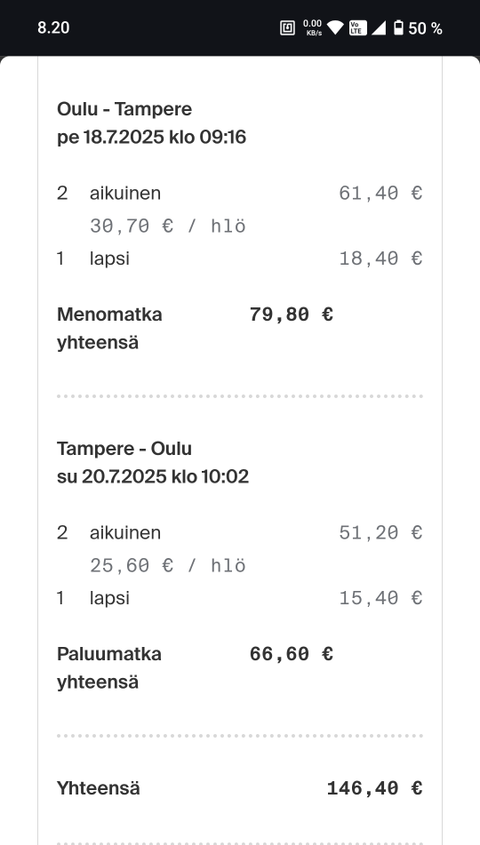Tap the Paluumatka yhteensä 66,60 € total

[x=195, y=668]
